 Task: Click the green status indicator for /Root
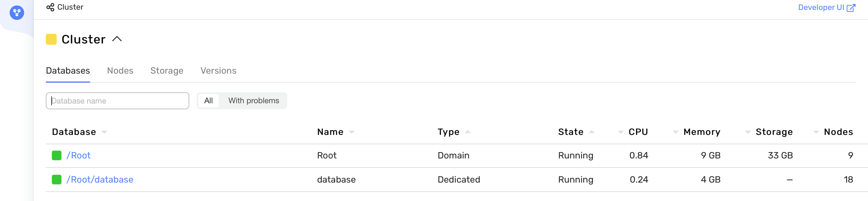(56, 155)
